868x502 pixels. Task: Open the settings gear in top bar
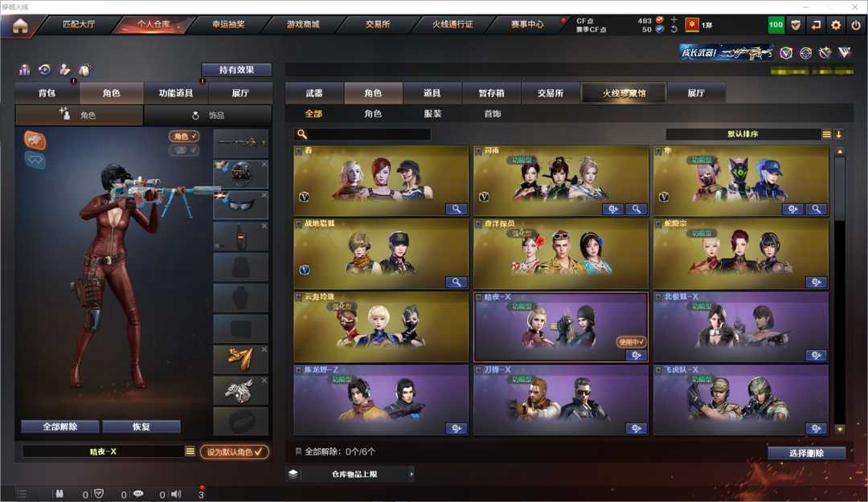(x=836, y=25)
